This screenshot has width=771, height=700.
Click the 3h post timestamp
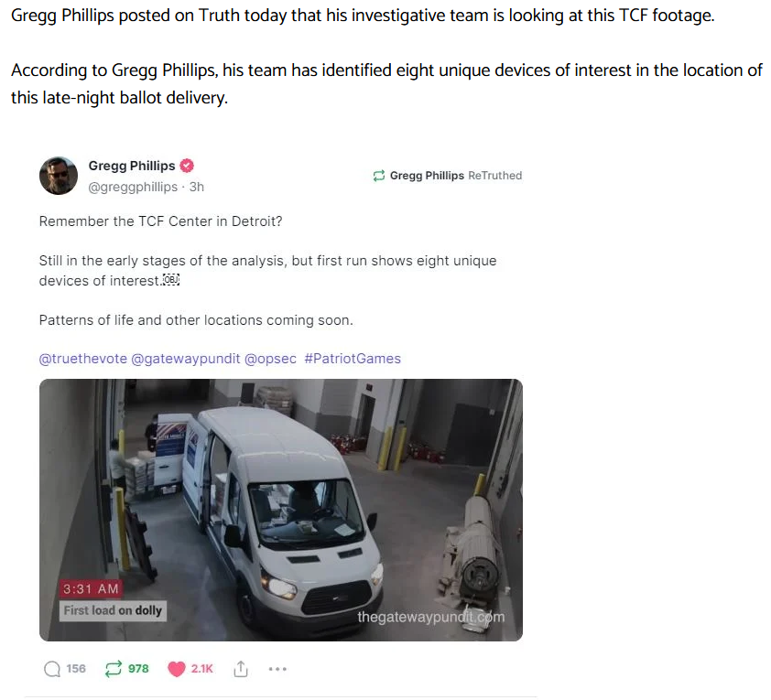coord(197,187)
